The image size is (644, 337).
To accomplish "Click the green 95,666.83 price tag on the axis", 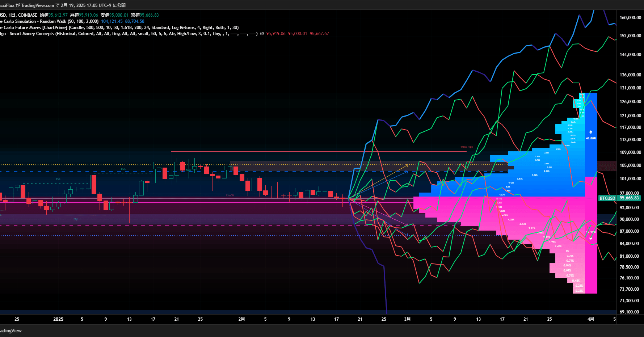I will coord(629,198).
